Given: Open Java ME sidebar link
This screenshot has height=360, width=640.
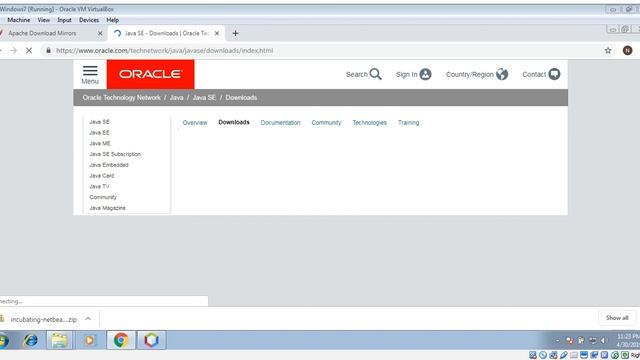Looking at the screenshot, I should (x=100, y=143).
